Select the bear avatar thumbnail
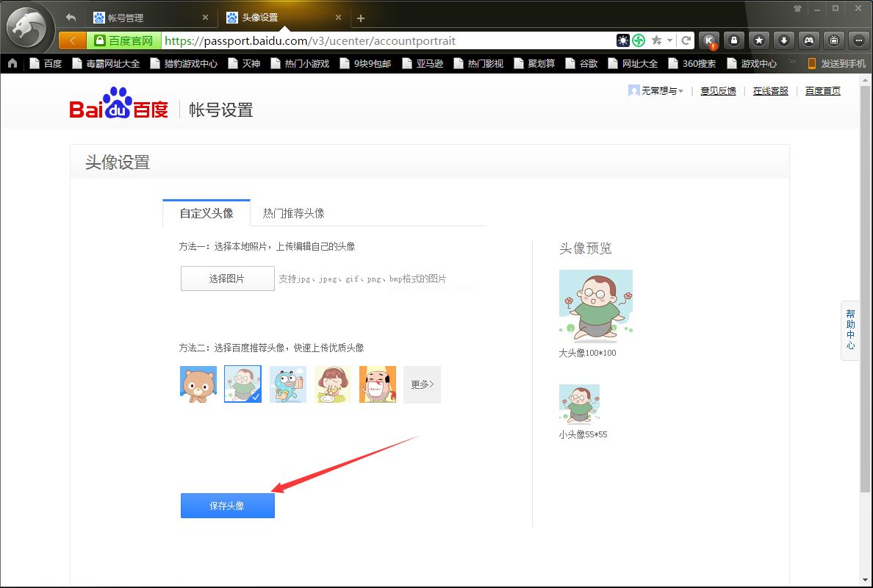873x588 pixels. click(x=198, y=384)
